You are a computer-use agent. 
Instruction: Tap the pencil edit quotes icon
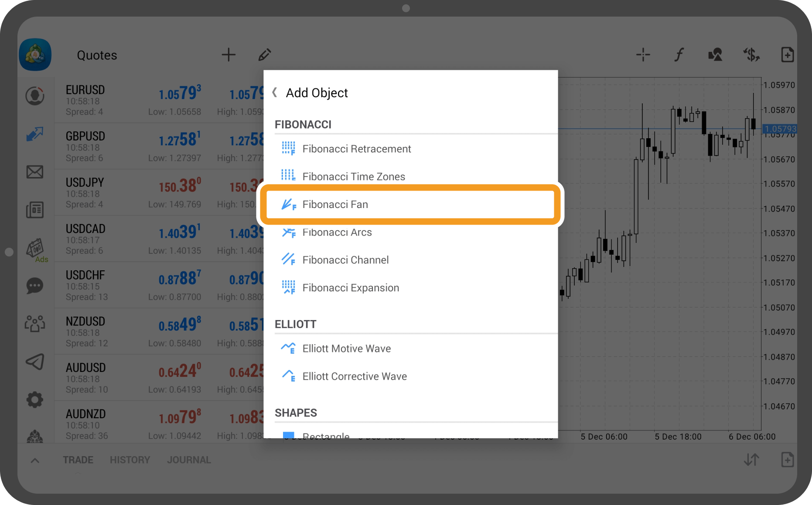(x=264, y=55)
